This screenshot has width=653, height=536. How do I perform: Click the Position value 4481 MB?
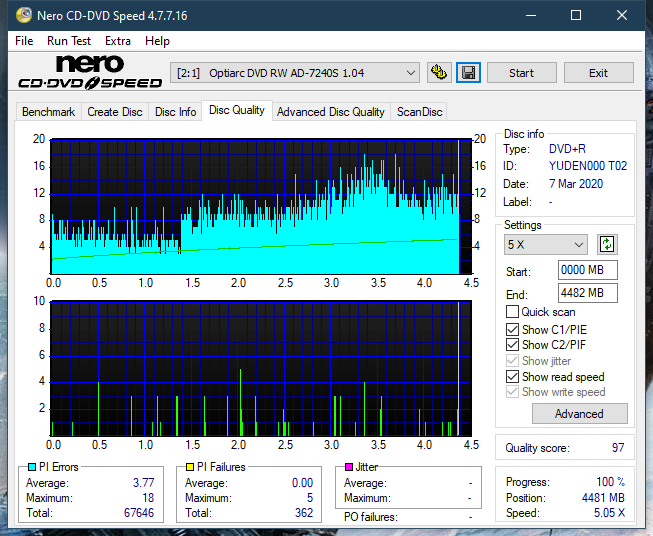click(x=603, y=498)
